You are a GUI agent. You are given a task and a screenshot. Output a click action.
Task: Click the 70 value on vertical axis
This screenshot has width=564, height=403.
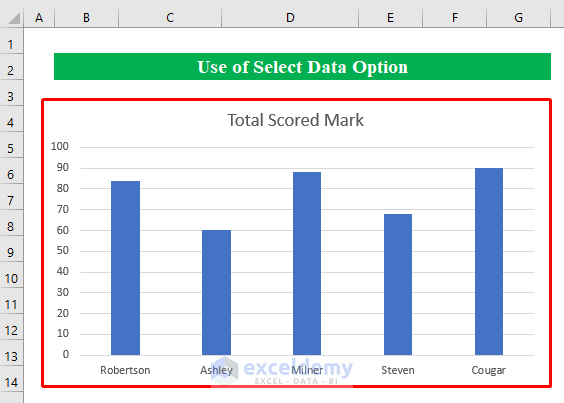tap(63, 209)
